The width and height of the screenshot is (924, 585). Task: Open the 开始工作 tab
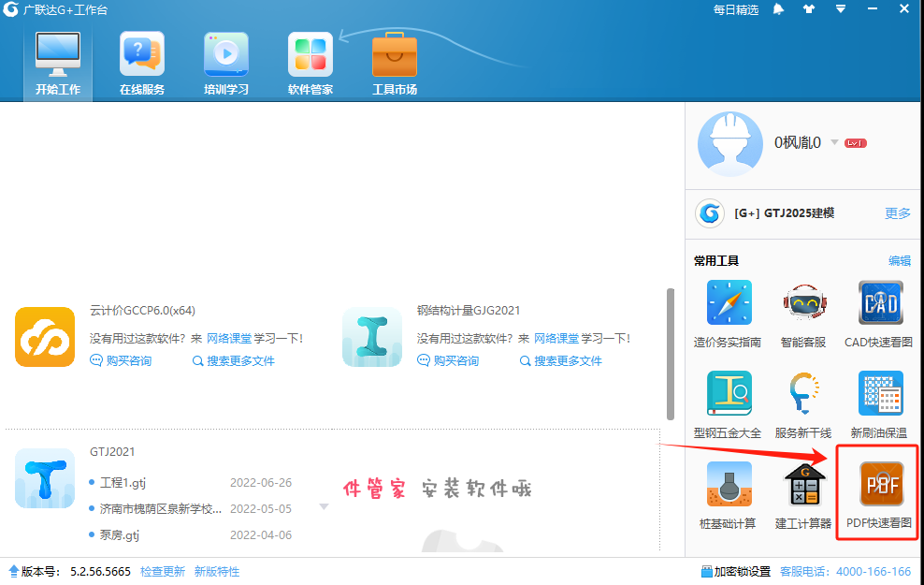pos(58,64)
